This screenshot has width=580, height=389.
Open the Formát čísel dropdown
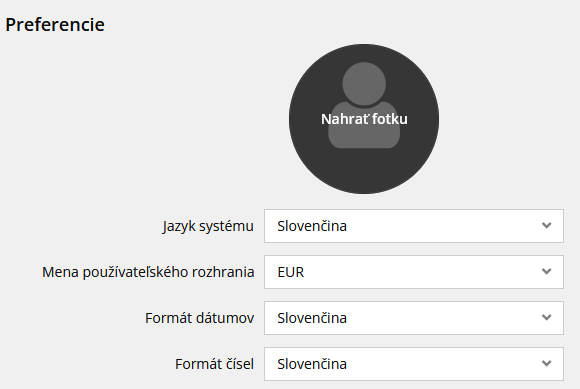(x=414, y=364)
